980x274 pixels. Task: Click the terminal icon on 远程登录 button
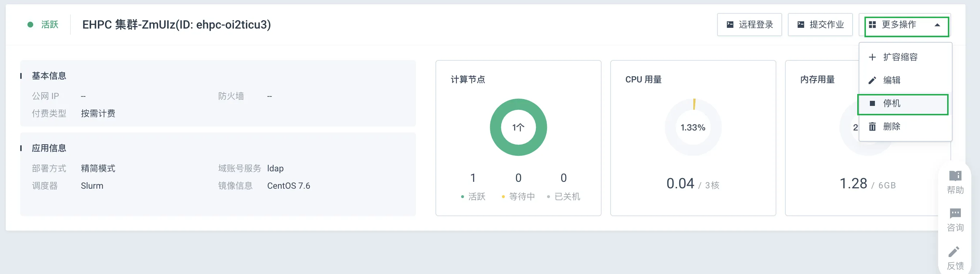click(730, 25)
